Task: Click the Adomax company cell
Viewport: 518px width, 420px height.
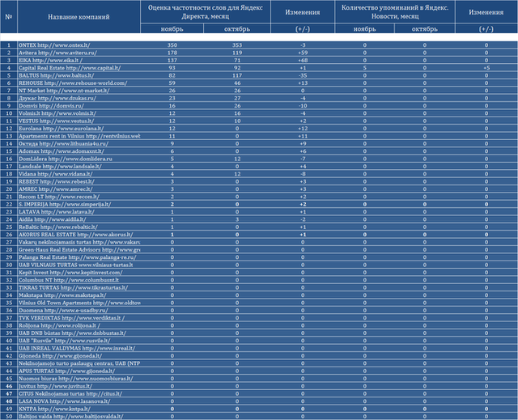Action: [79, 151]
